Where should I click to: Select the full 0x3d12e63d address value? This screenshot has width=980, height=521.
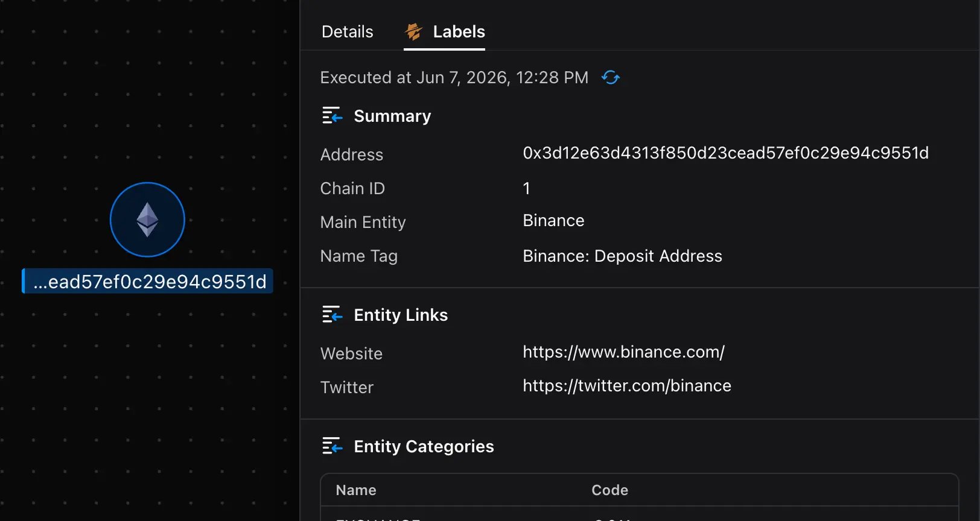(725, 153)
